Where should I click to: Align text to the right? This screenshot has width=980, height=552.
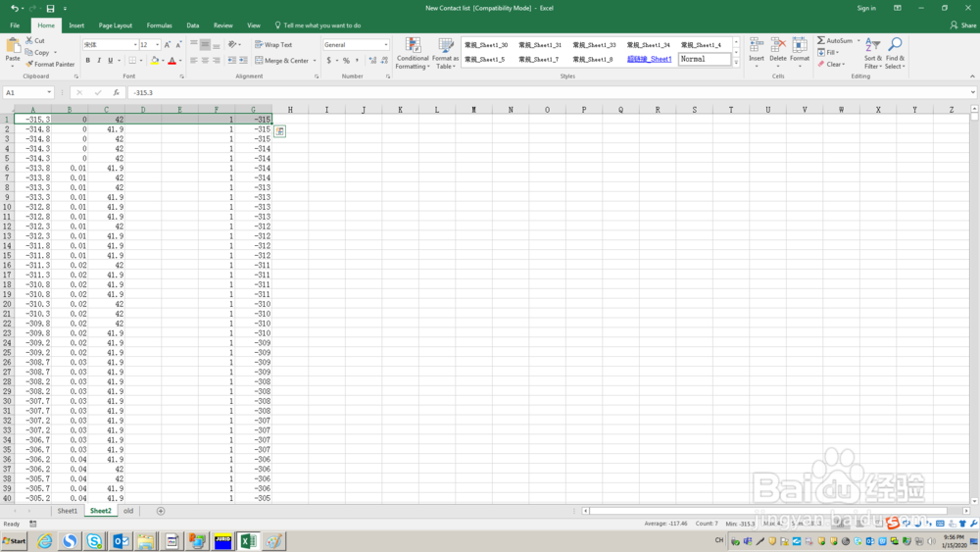[217, 61]
